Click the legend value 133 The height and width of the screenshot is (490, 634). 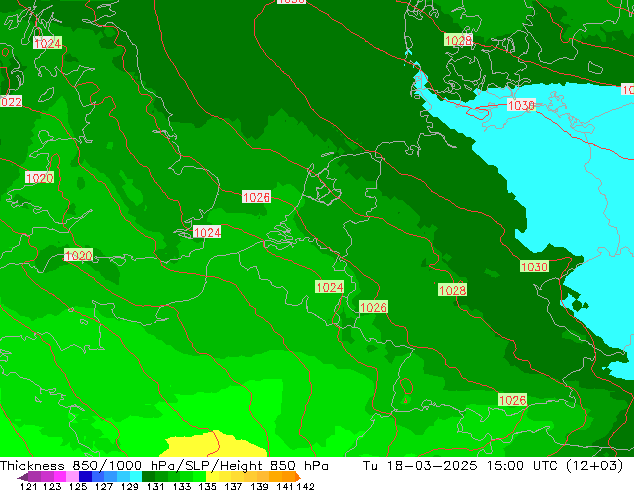182,486
